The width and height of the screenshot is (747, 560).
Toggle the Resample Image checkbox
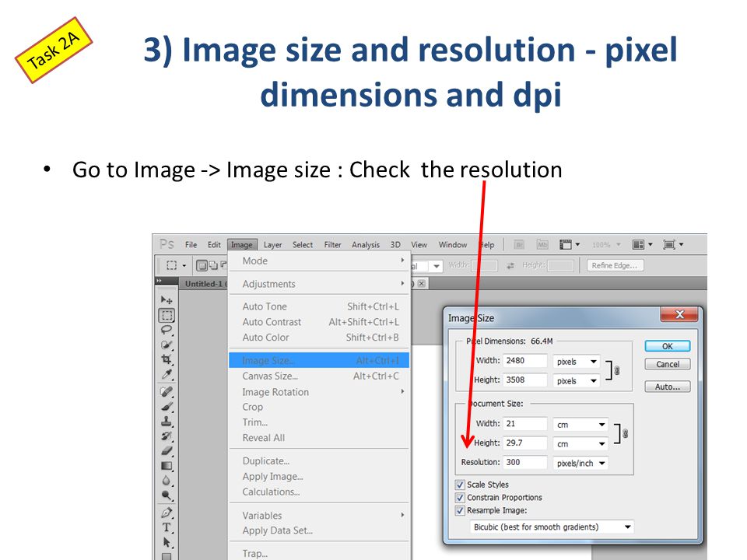(x=460, y=510)
